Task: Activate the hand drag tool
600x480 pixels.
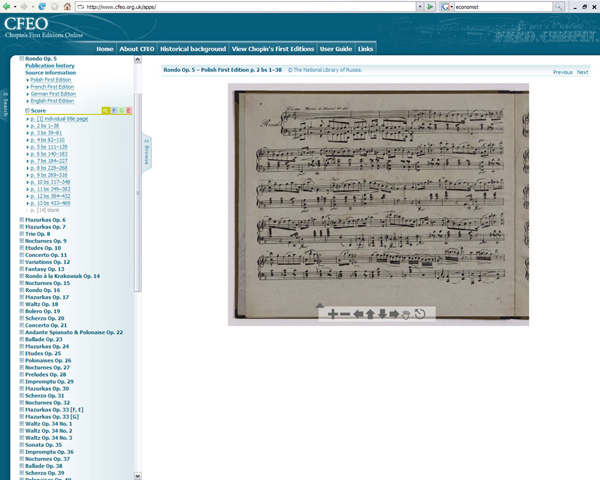Action: [407, 314]
